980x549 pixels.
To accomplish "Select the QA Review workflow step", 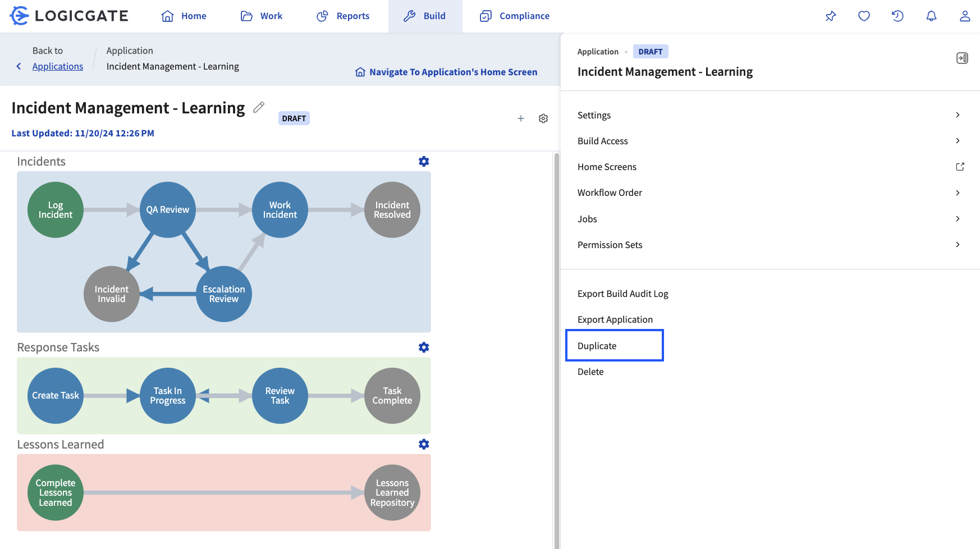I will coord(168,210).
